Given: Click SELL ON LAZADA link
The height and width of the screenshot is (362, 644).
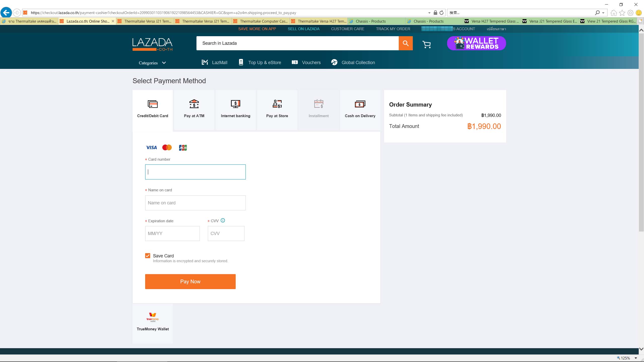Looking at the screenshot, I should coord(304,29).
